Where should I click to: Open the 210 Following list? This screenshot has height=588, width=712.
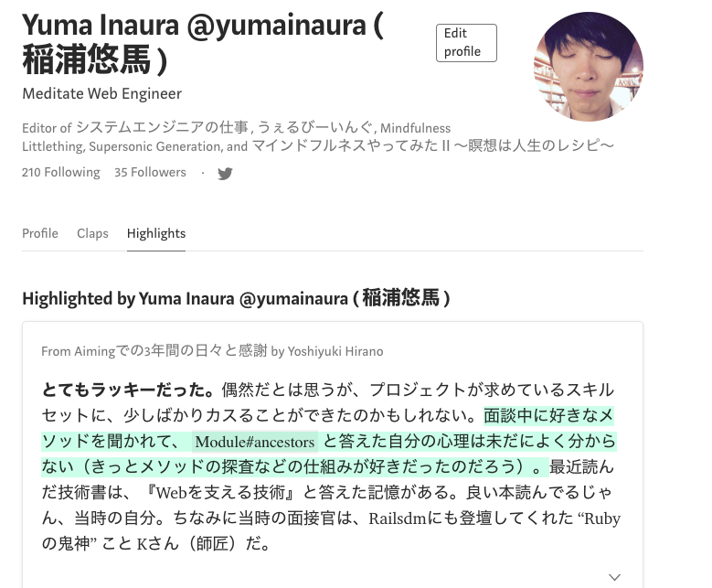coord(61,172)
